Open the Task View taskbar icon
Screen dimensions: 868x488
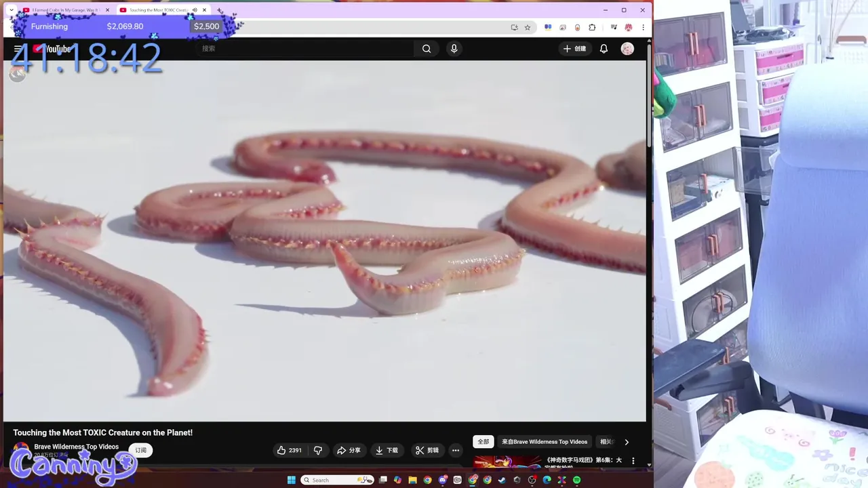[383, 480]
